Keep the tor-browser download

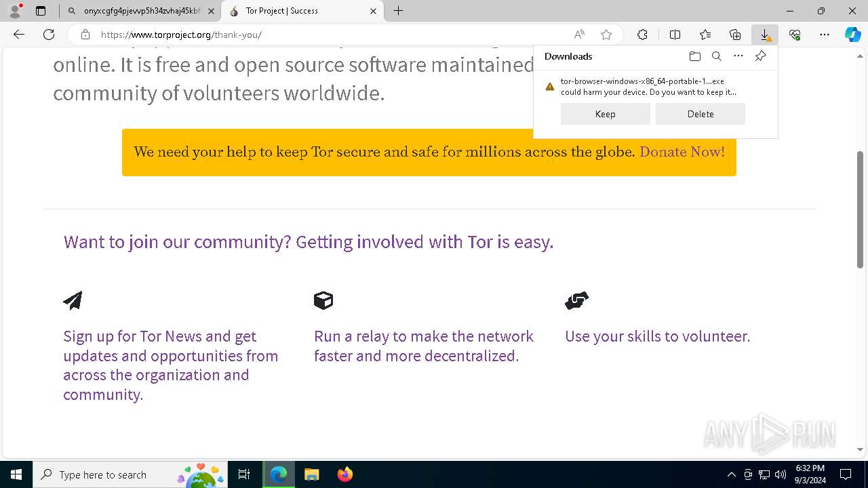(x=606, y=114)
